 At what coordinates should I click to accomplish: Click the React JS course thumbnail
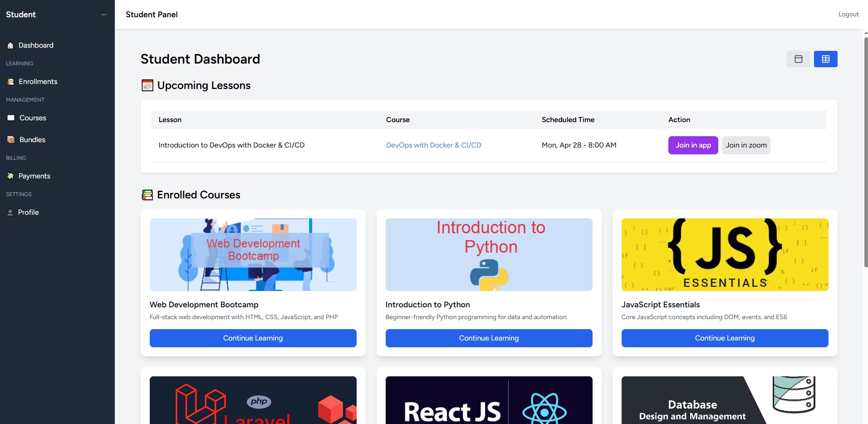click(489, 400)
